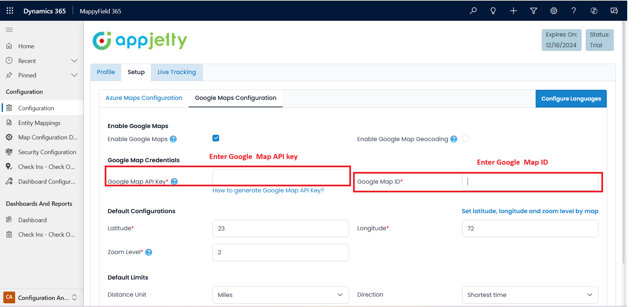The width and height of the screenshot is (644, 307).
Task: Select the Map Configuration Detail gear icon
Action: 9,137
